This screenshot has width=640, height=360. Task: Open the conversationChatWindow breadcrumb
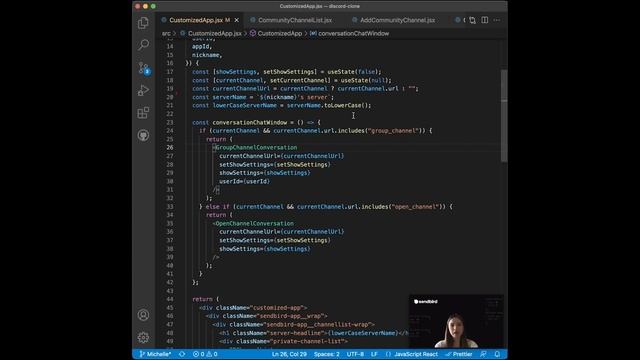point(350,33)
